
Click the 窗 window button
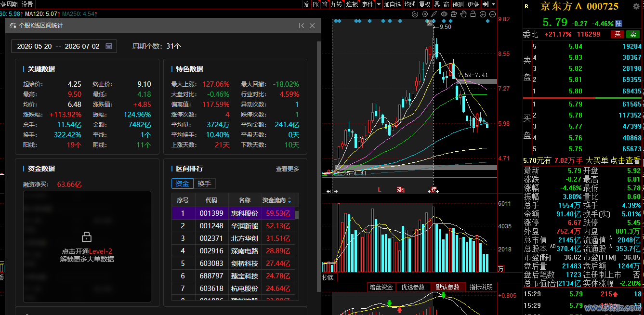(x=446, y=4)
